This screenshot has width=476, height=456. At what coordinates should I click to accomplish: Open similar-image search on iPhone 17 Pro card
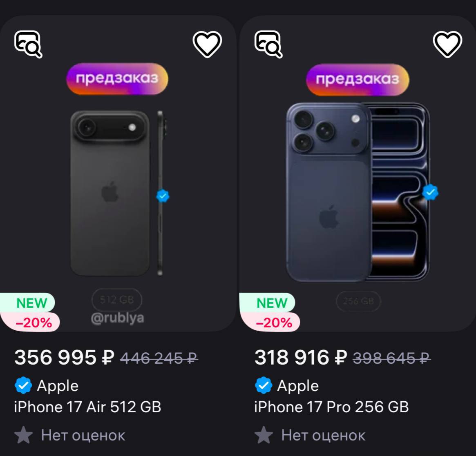click(x=268, y=44)
